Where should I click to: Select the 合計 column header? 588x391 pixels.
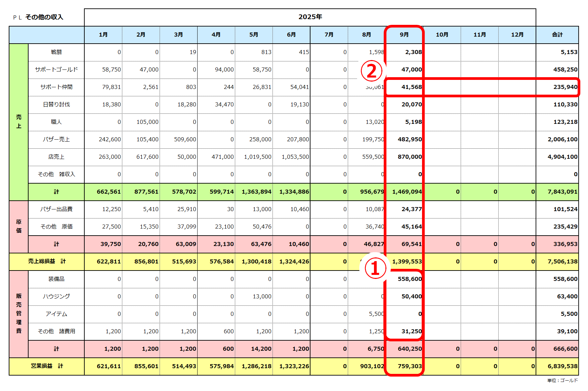pos(557,35)
